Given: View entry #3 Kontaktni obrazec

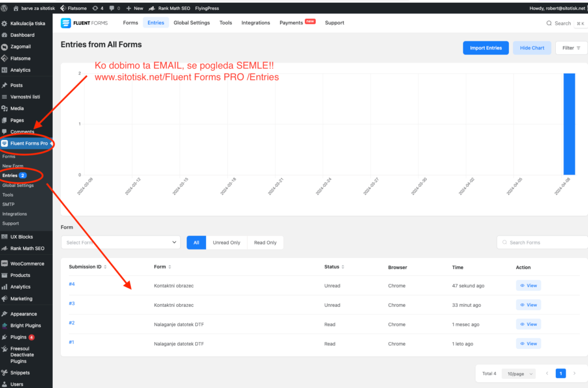Looking at the screenshot, I should [x=528, y=305].
